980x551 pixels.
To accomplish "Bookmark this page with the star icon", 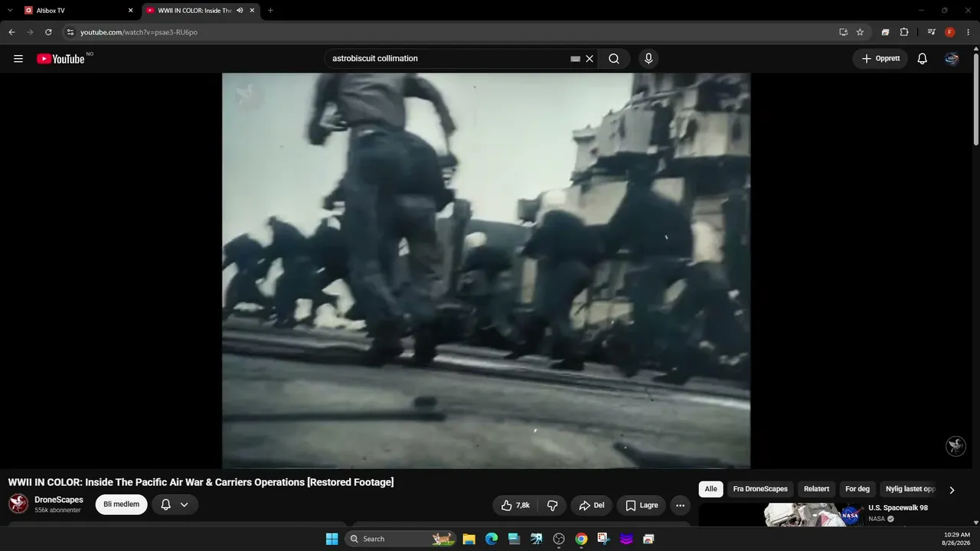I will coord(860,32).
